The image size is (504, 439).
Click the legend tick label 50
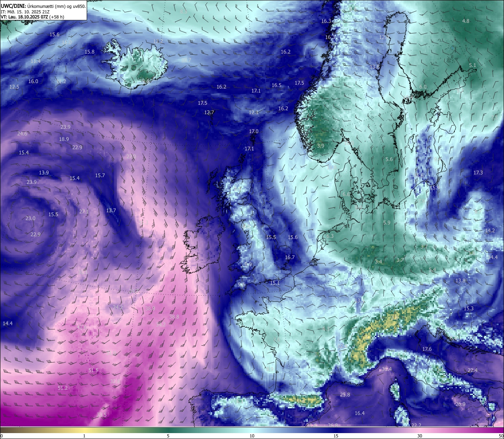[500, 436]
